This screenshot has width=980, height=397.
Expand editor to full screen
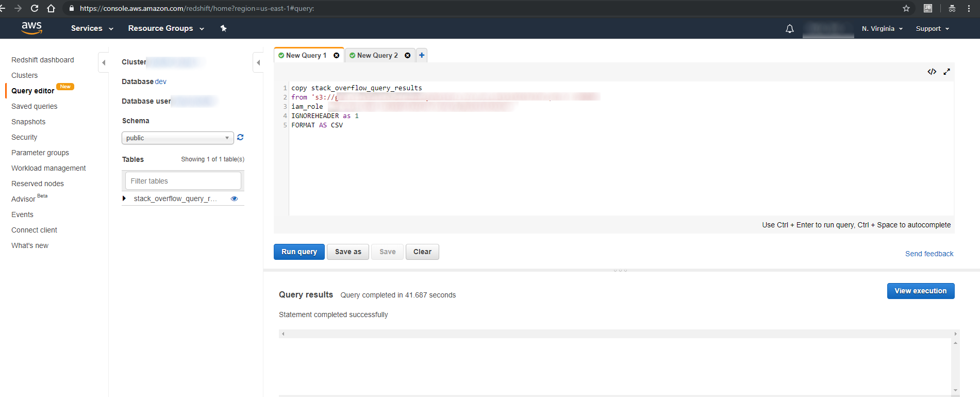(946, 72)
